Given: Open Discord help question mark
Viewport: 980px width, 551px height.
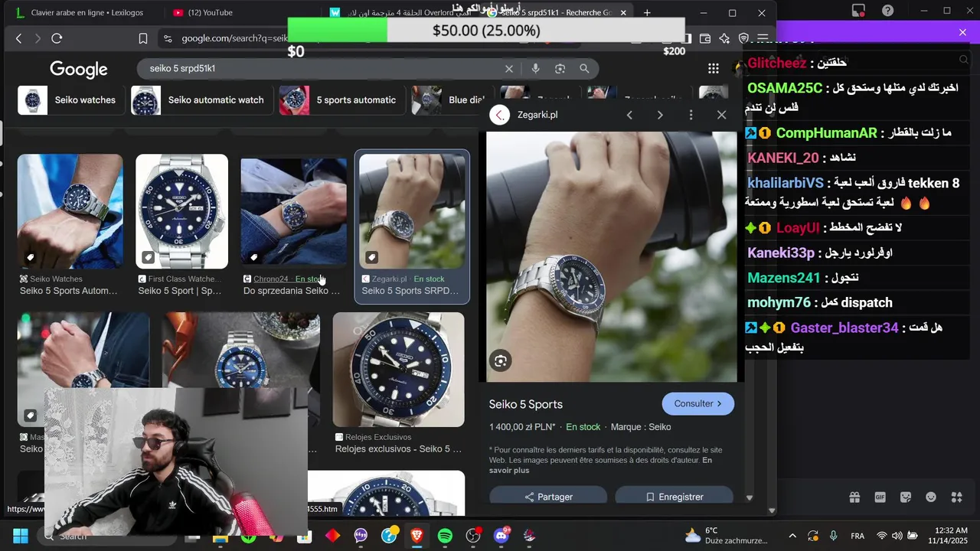Looking at the screenshot, I should tap(887, 11).
